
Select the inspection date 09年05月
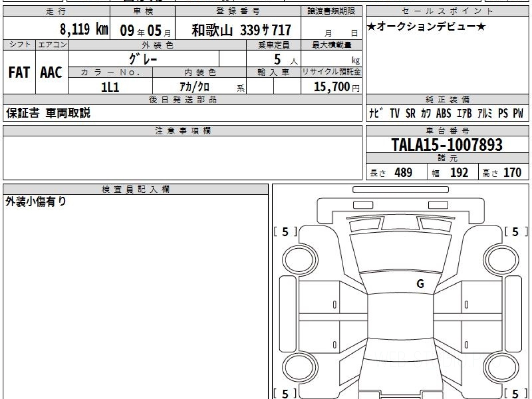(145, 31)
